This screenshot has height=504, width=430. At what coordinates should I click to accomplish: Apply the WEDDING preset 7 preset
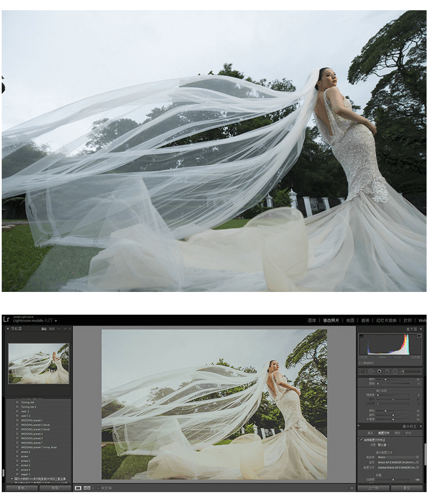[x=32, y=443]
